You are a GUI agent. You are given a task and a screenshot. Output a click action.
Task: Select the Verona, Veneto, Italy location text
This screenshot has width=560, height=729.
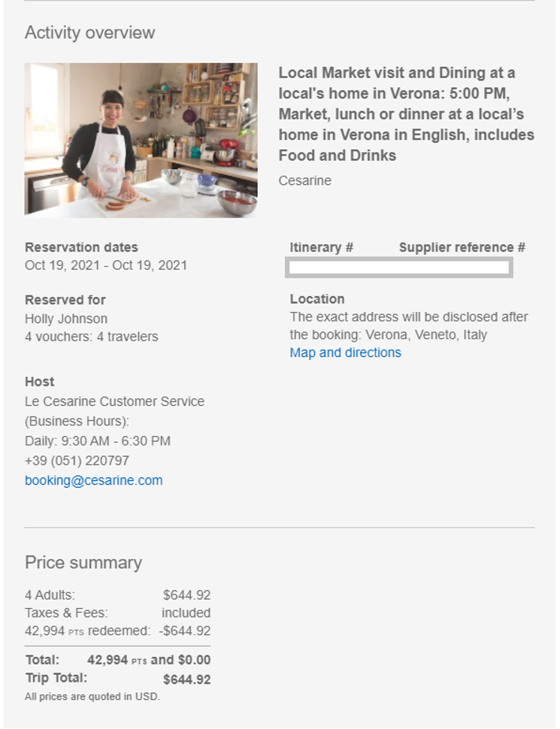tap(426, 335)
